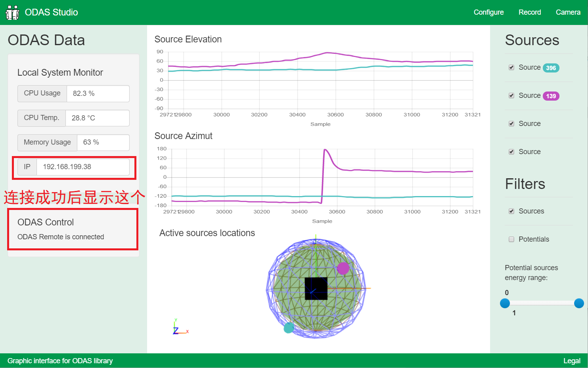Click the cyan sphere on the sources globe
This screenshot has height=368, width=588.
click(289, 328)
